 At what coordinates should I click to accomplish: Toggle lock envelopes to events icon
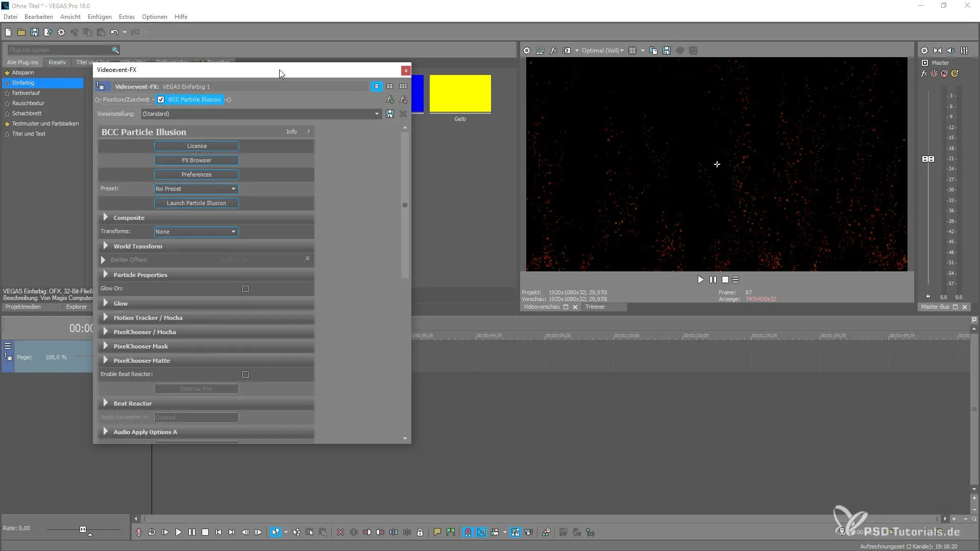pos(516,532)
